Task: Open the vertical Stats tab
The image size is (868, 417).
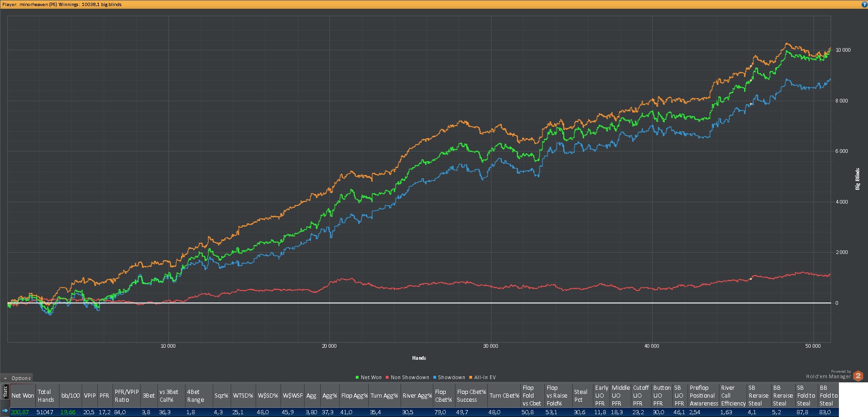Action: [x=5, y=392]
